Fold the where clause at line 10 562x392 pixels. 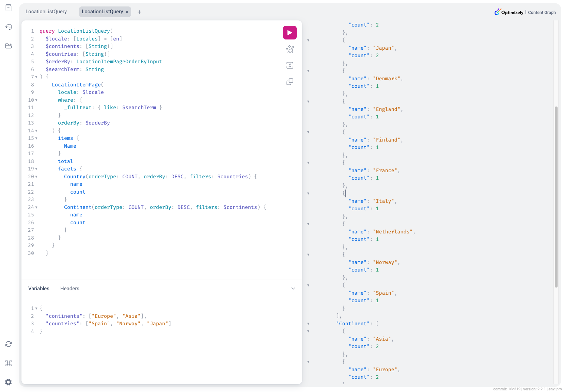tap(36, 100)
